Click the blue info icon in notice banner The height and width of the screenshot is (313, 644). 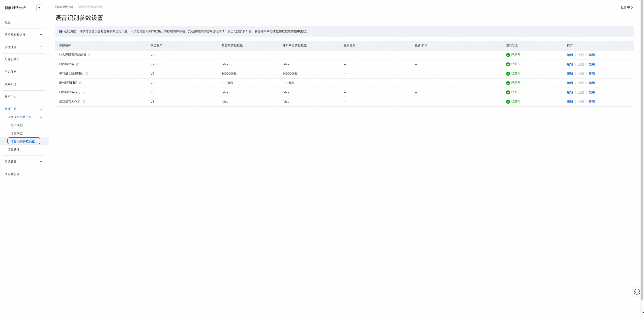(61, 32)
